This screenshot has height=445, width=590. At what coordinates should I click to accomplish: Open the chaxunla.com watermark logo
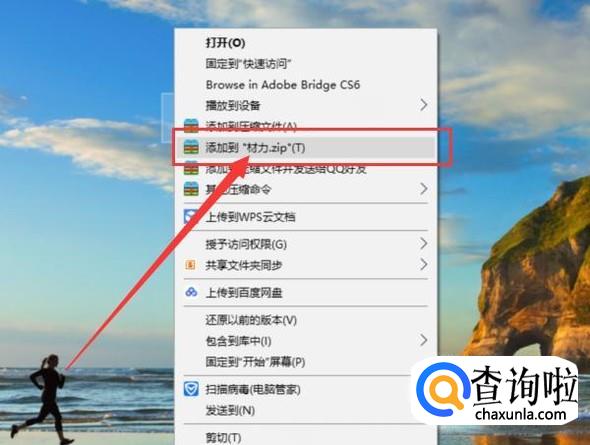pyautogui.click(x=496, y=391)
